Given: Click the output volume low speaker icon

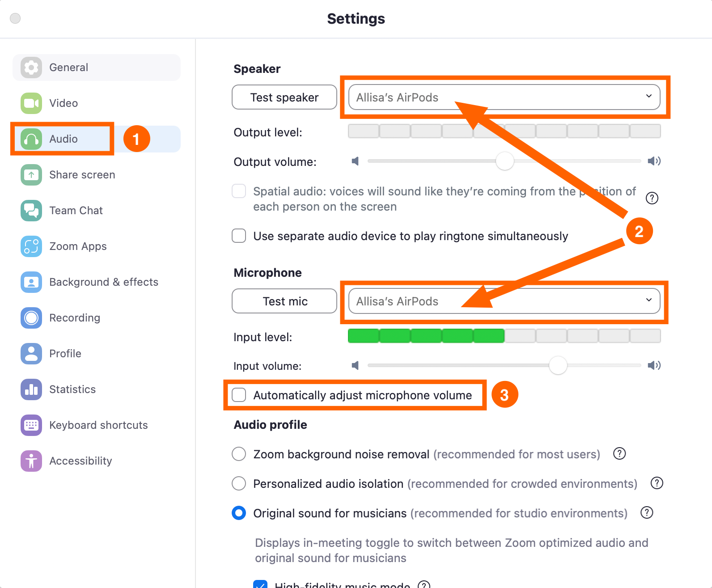Looking at the screenshot, I should (355, 161).
